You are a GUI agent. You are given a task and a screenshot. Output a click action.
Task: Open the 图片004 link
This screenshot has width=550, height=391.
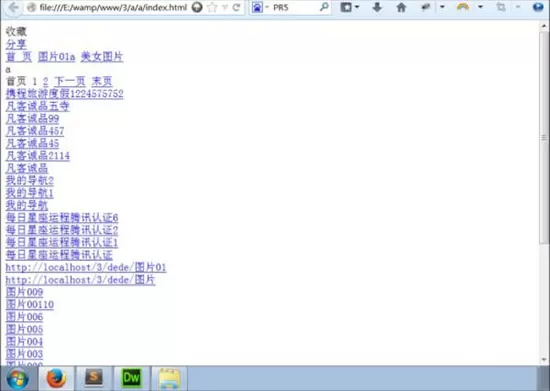(25, 342)
